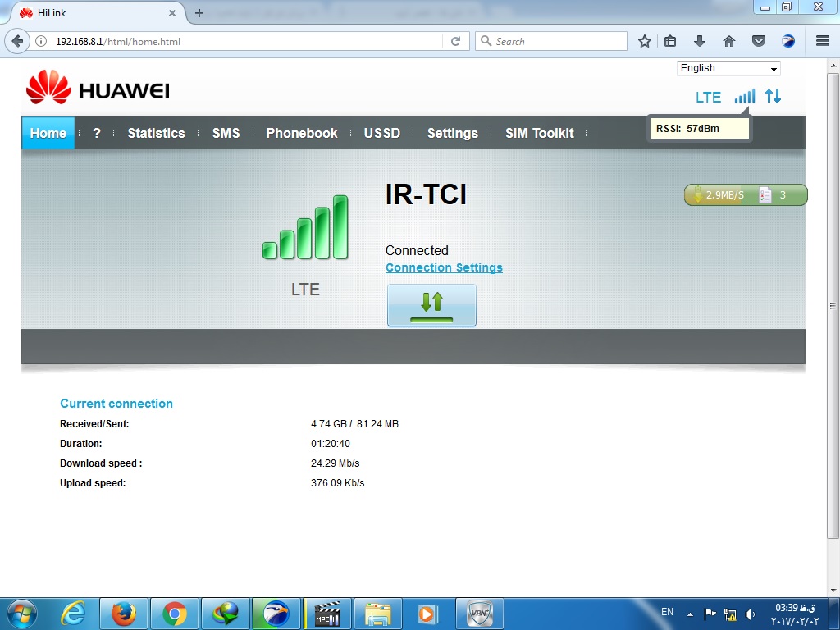840x630 pixels.
Task: Open the help question mark tab
Action: [97, 133]
